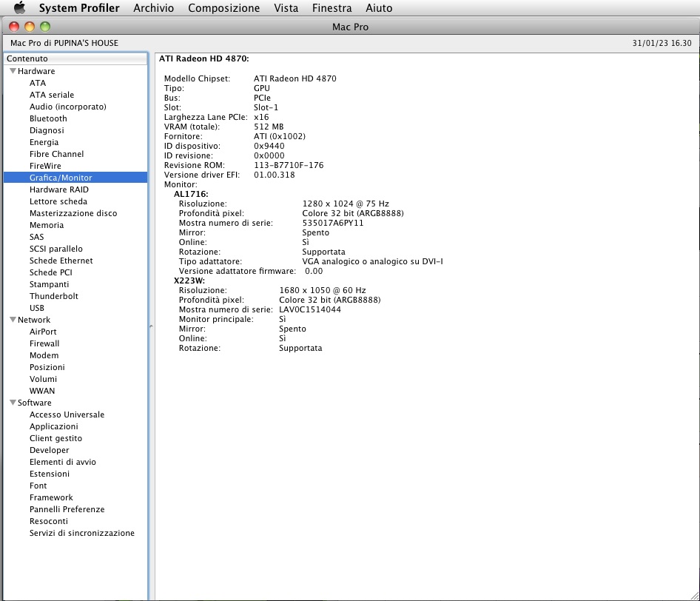Image resolution: width=700 pixels, height=601 pixels.
Task: Click the resolution 1680 x 1050 @ 60 Hz
Action: point(323,290)
